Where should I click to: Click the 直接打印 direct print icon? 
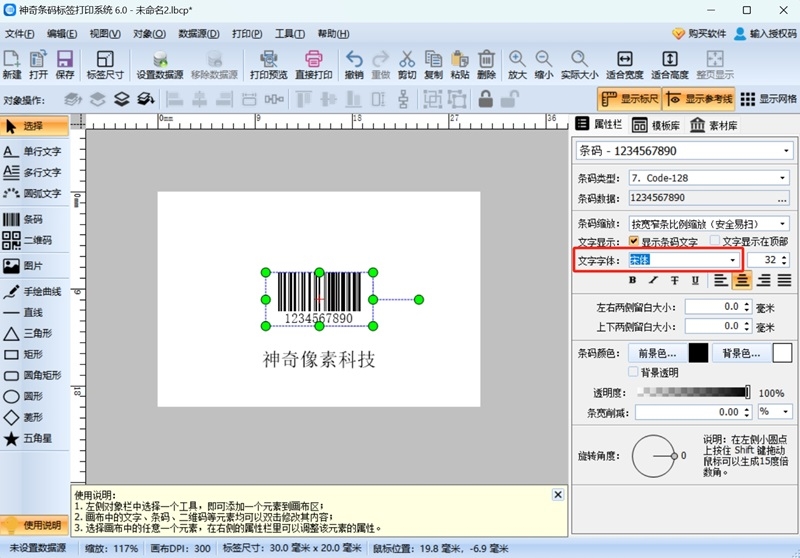click(314, 65)
